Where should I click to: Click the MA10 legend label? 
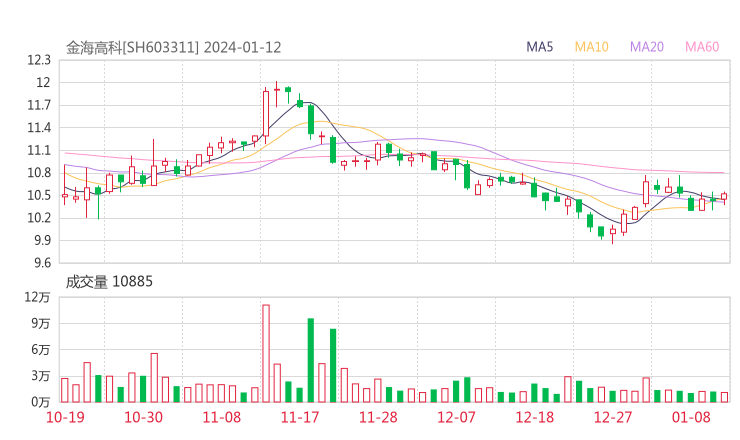click(591, 47)
